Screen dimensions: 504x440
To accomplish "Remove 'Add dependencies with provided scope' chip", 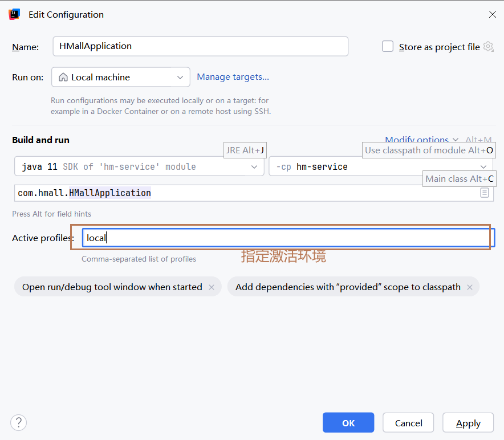I will [470, 287].
